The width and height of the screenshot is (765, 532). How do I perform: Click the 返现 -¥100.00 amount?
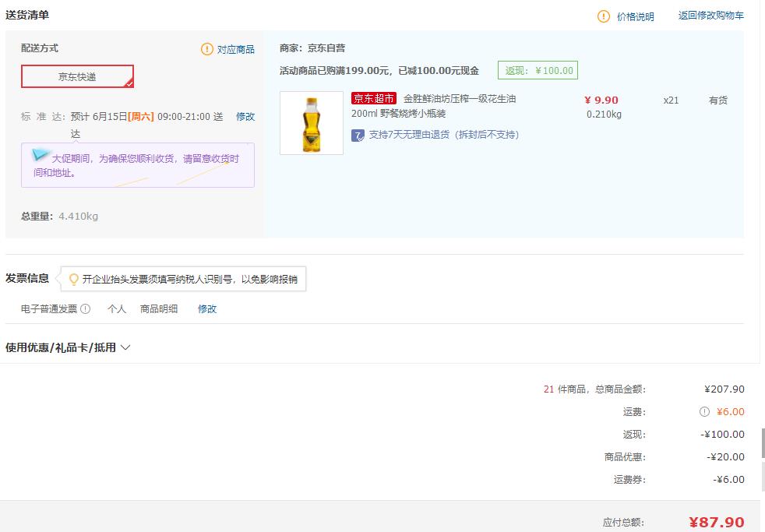pyautogui.click(x=723, y=434)
